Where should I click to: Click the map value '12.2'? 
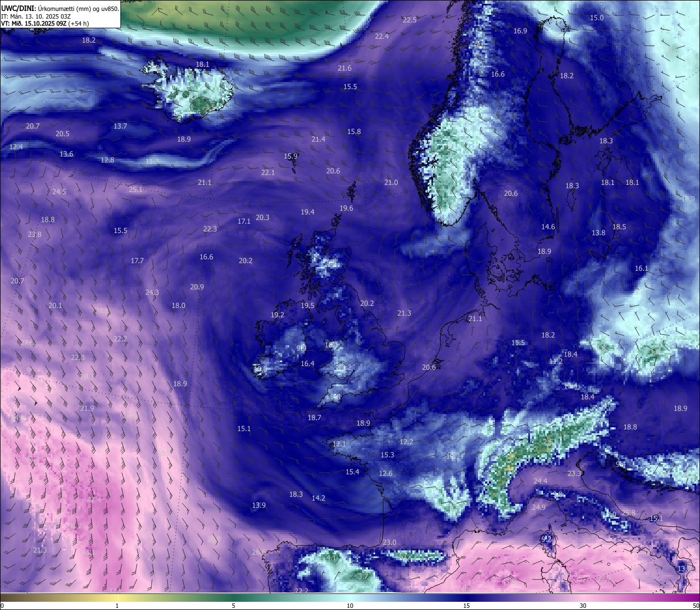(x=406, y=441)
